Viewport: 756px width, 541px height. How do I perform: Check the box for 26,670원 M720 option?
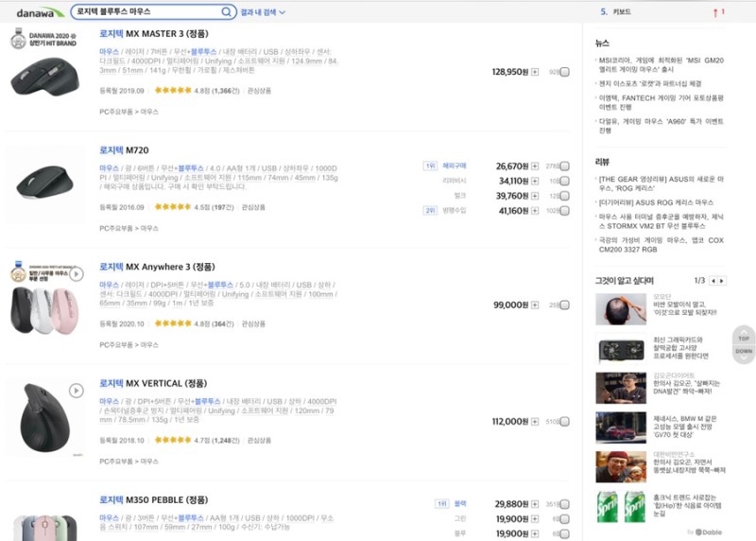point(564,166)
